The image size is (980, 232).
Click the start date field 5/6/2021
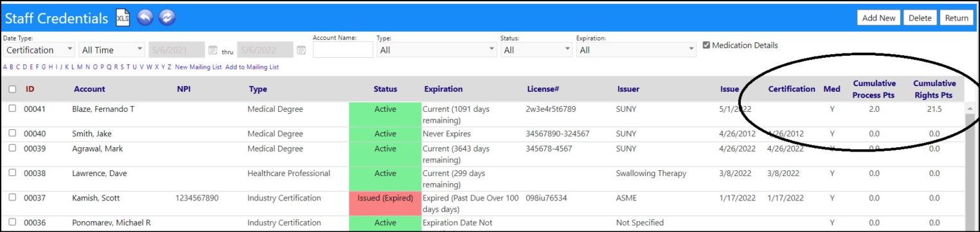pos(177,50)
